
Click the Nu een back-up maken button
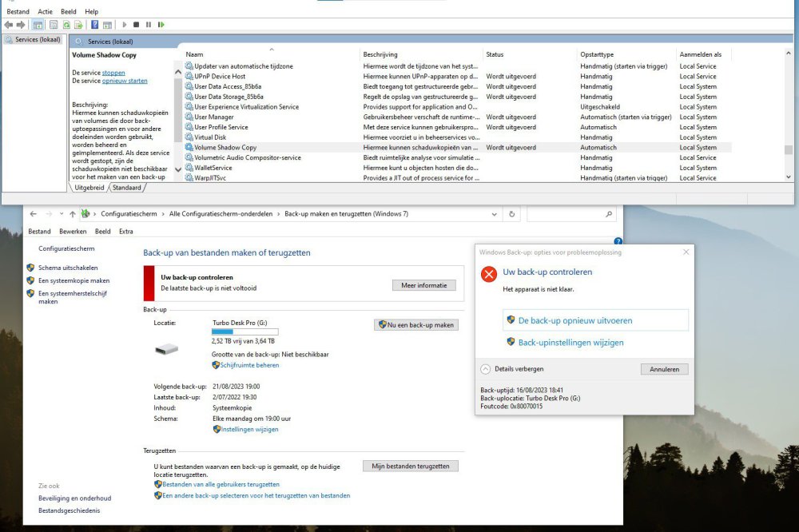tap(416, 324)
